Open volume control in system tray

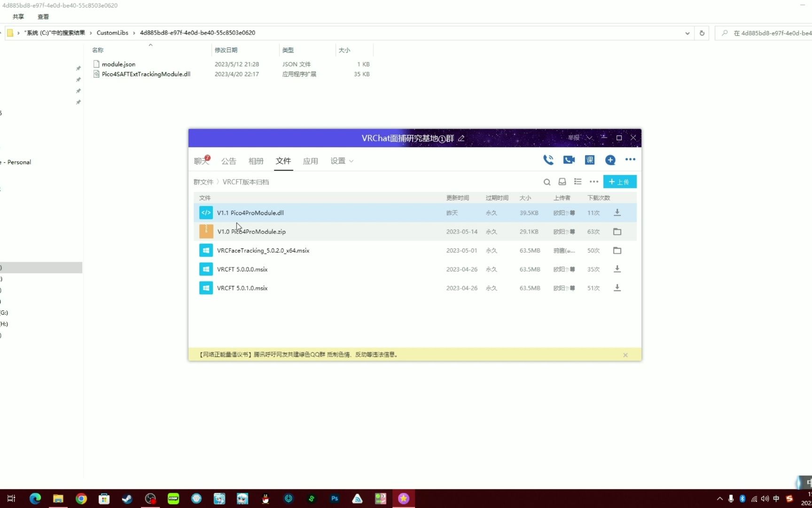[765, 499]
